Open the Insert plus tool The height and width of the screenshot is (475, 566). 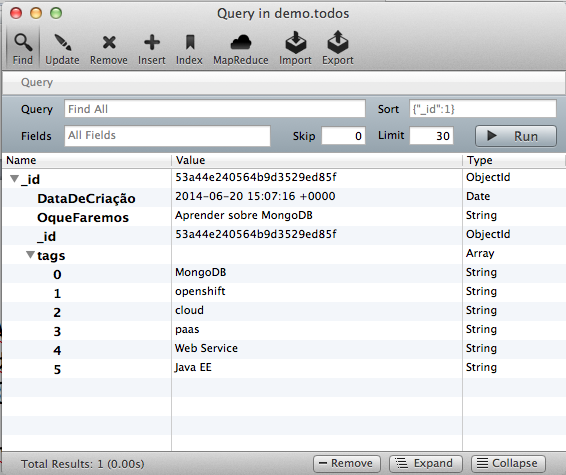coord(152,49)
